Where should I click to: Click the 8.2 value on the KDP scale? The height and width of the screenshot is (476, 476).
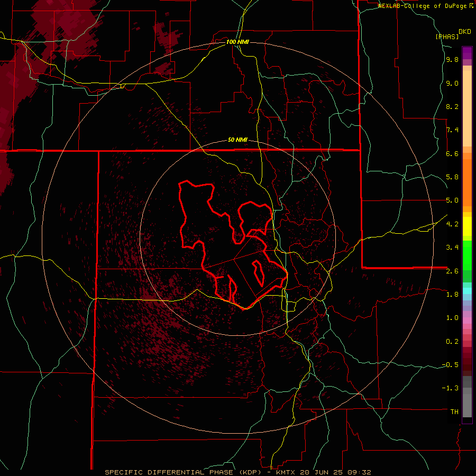click(x=452, y=107)
